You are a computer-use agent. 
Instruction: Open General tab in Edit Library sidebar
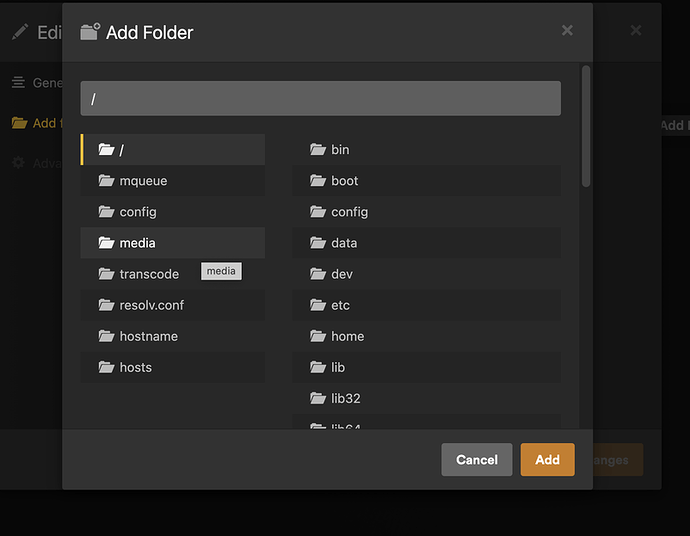37,83
